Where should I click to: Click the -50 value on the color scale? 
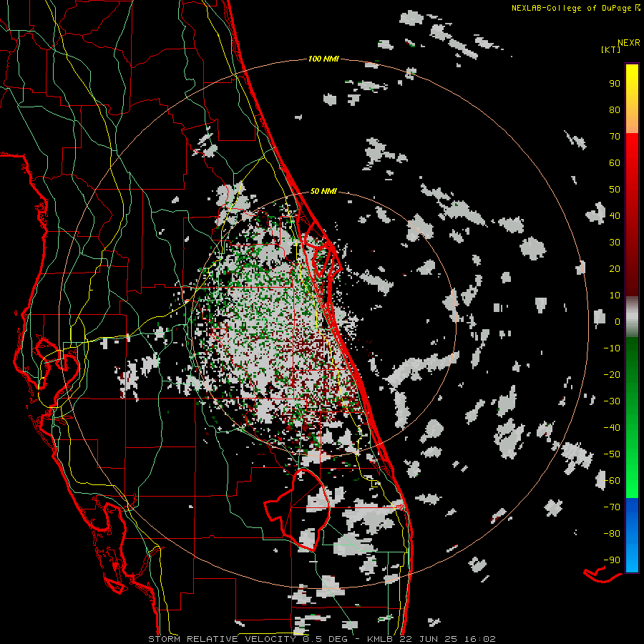(x=612, y=454)
